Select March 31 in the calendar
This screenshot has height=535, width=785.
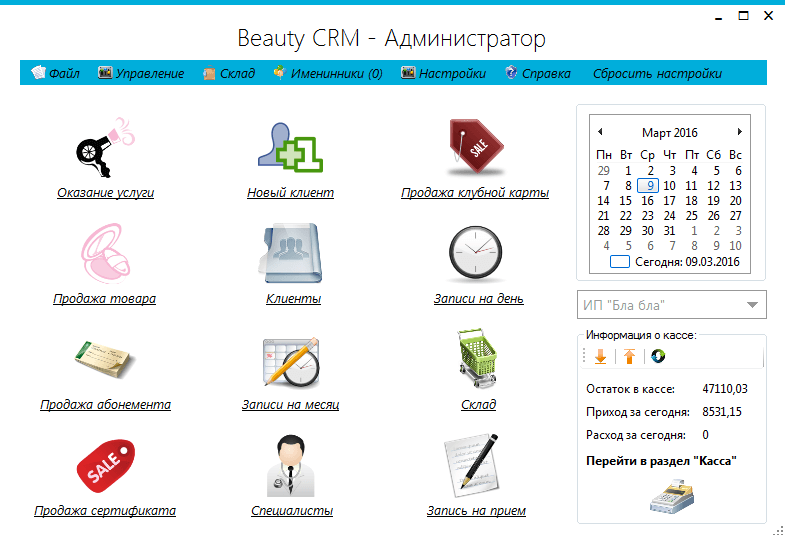pos(669,231)
